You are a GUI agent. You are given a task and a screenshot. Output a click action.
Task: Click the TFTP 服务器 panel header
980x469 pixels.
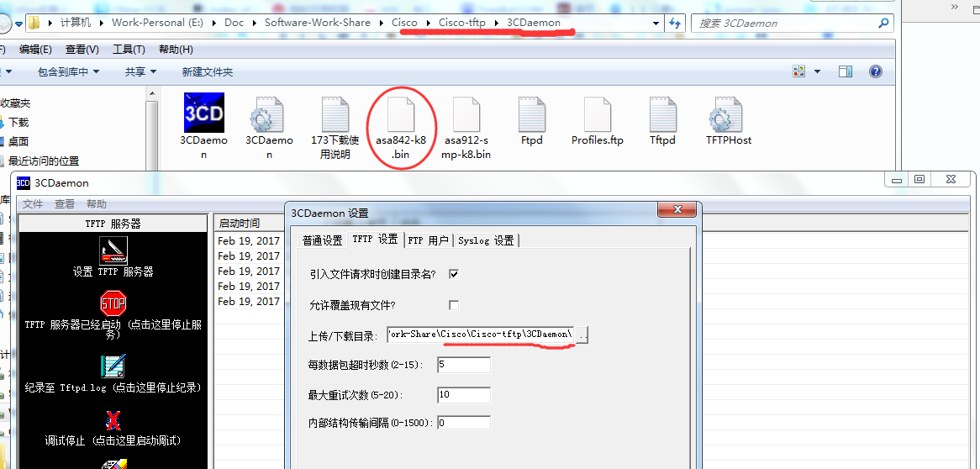113,224
